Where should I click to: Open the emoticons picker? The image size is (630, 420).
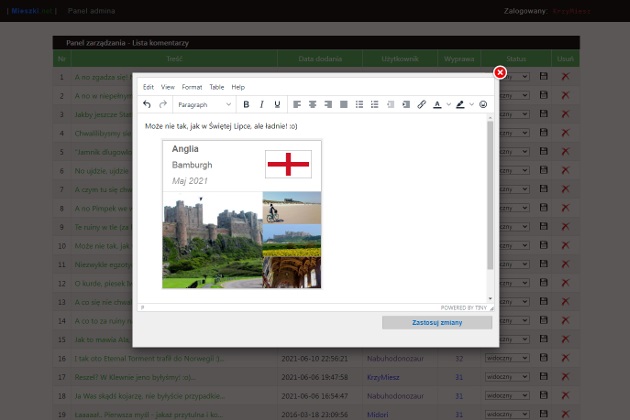(x=484, y=104)
